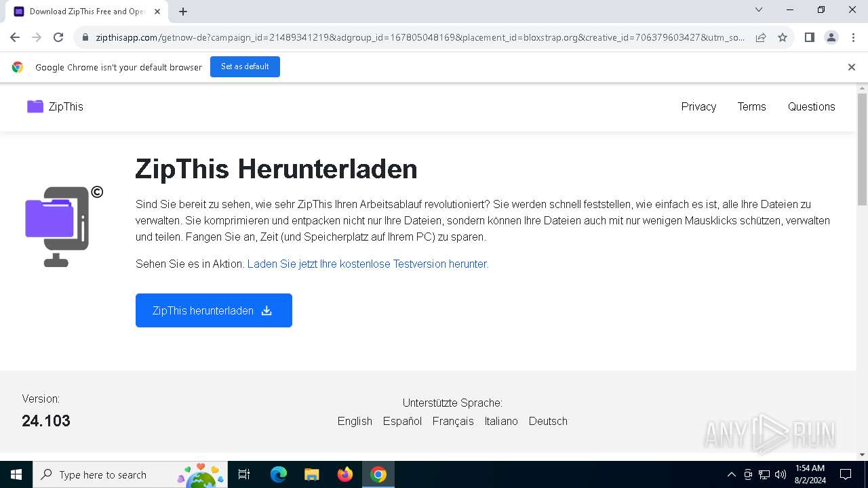
Task: Open the Windows Start menu
Action: coord(16,474)
